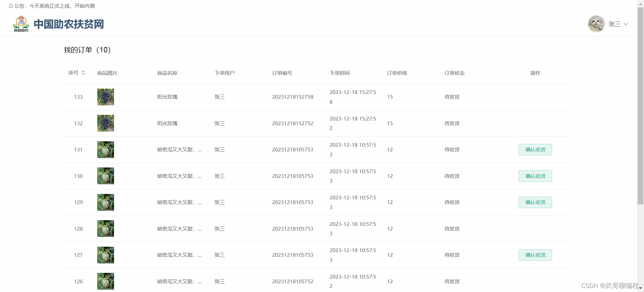Click the scrollbar down arrow
The height and width of the screenshot is (292, 644).
click(640, 288)
